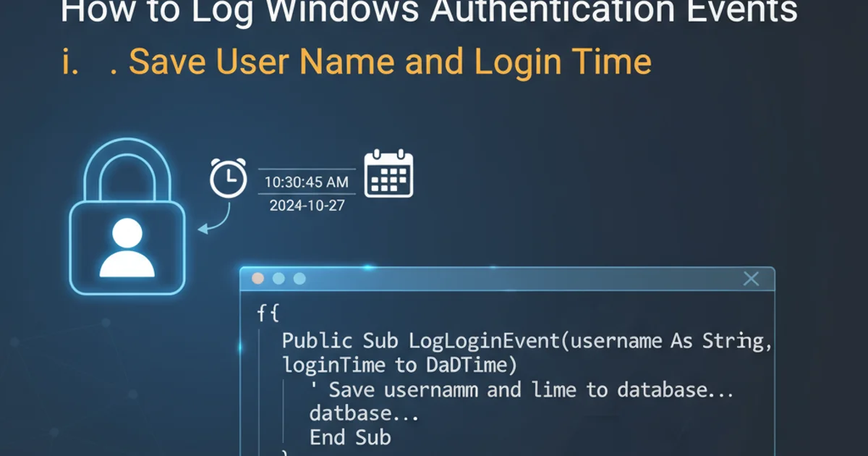Select the 2024-10-27 date text
Image resolution: width=868 pixels, height=456 pixels.
point(307,206)
